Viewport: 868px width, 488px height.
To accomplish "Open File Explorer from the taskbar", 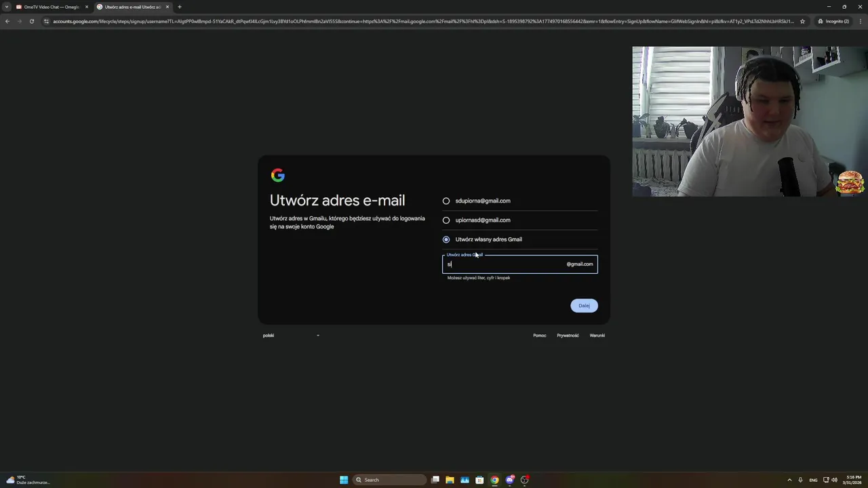I will pyautogui.click(x=450, y=480).
